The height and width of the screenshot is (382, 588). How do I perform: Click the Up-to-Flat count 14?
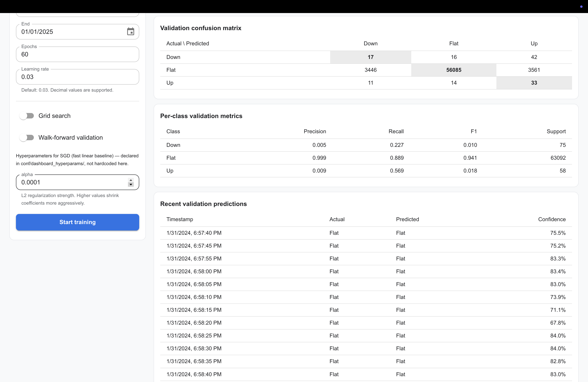tap(454, 83)
